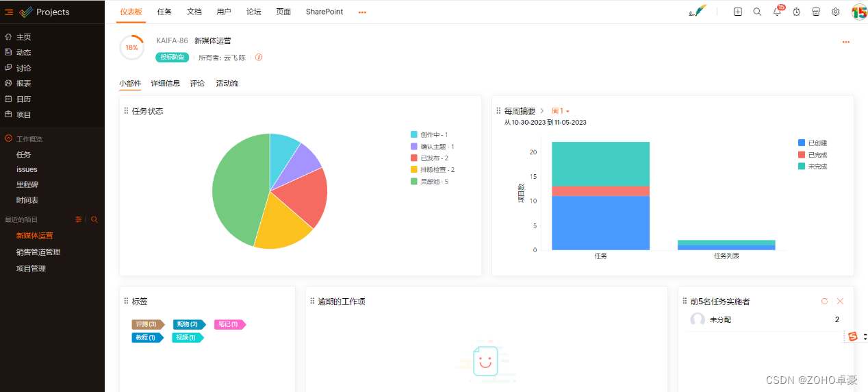Open the global search icon in the header
The width and height of the screenshot is (868, 392).
tap(757, 12)
